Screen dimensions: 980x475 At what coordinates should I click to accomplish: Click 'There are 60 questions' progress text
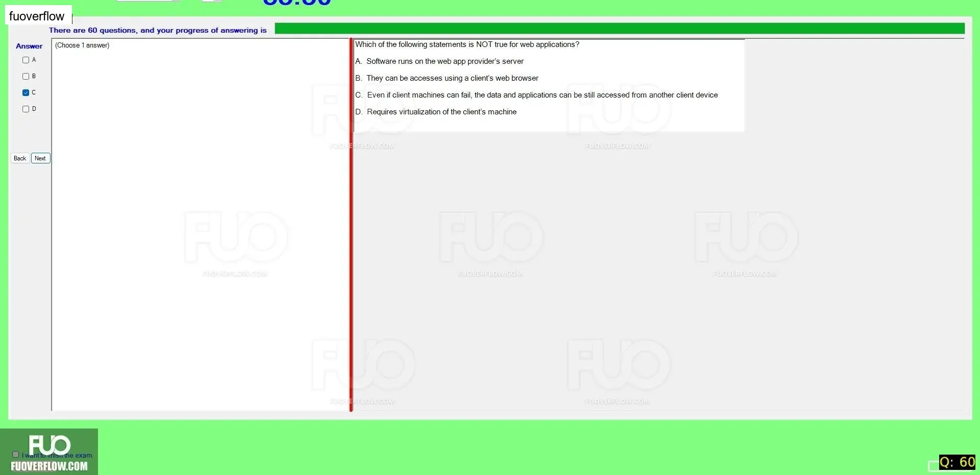158,30
